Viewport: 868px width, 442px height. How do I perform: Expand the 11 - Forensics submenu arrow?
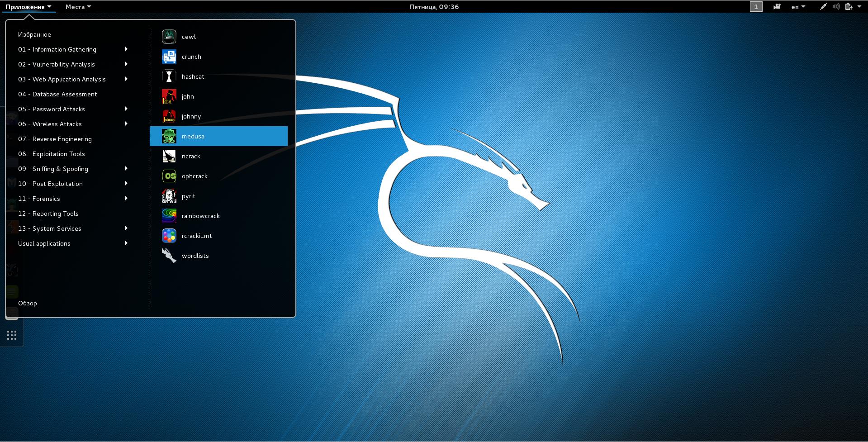tap(126, 198)
